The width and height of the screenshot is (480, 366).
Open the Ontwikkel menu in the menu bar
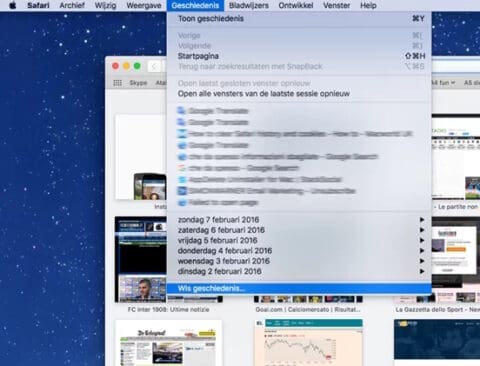coord(296,5)
